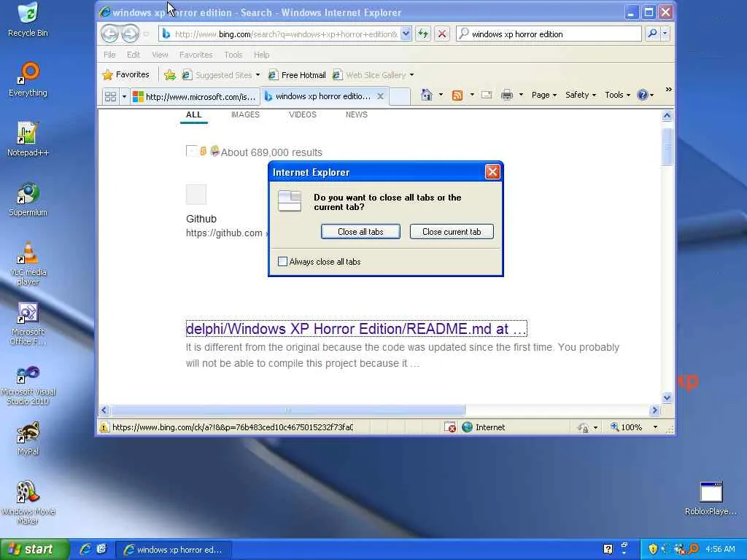
Task: Open RobloxPlaye... desktop icon
Action: coord(711,499)
